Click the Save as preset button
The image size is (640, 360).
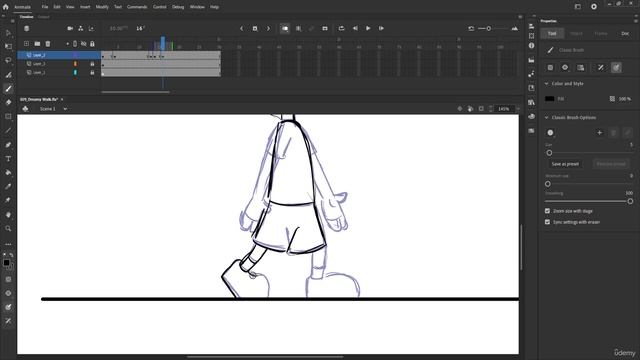pos(565,164)
